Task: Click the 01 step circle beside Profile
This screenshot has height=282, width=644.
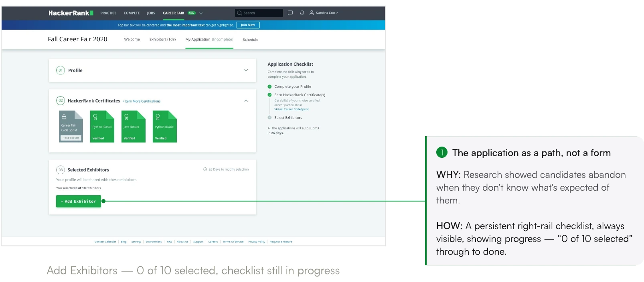Action: [x=61, y=70]
